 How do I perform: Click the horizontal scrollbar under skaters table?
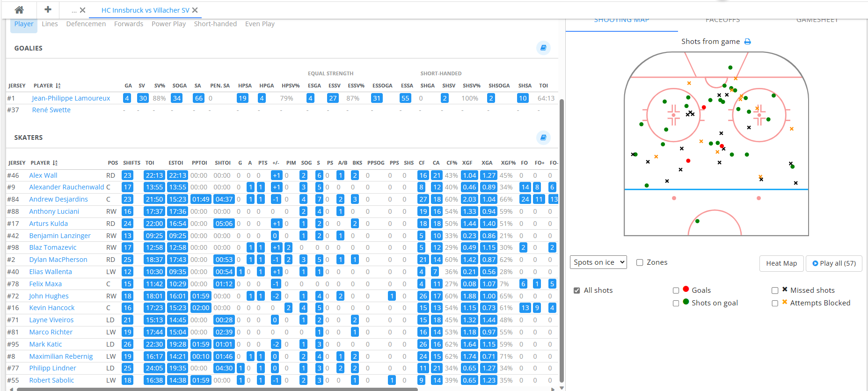[x=215, y=389]
